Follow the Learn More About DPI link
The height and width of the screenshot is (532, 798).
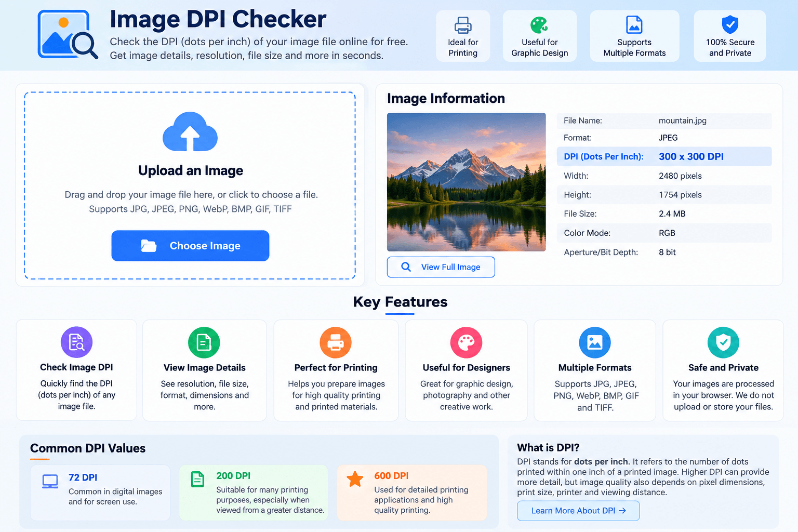pos(578,511)
